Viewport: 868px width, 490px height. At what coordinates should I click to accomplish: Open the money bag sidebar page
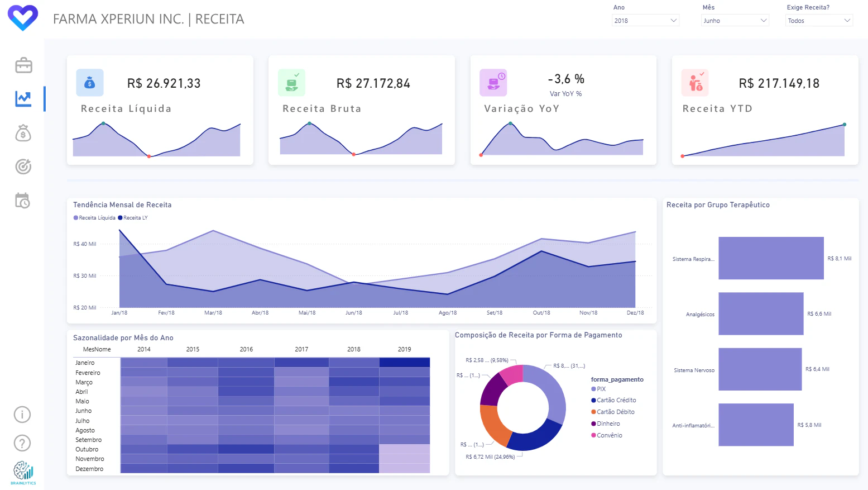tap(23, 133)
